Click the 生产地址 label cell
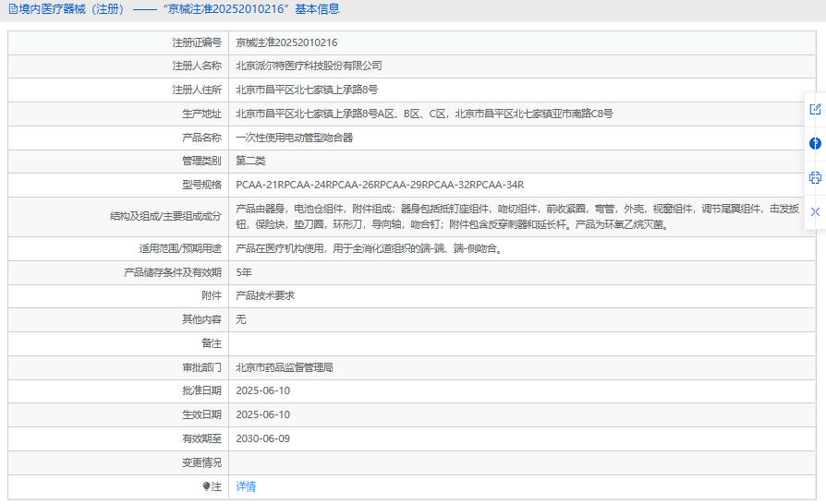This screenshot has width=826, height=504. (x=118, y=114)
